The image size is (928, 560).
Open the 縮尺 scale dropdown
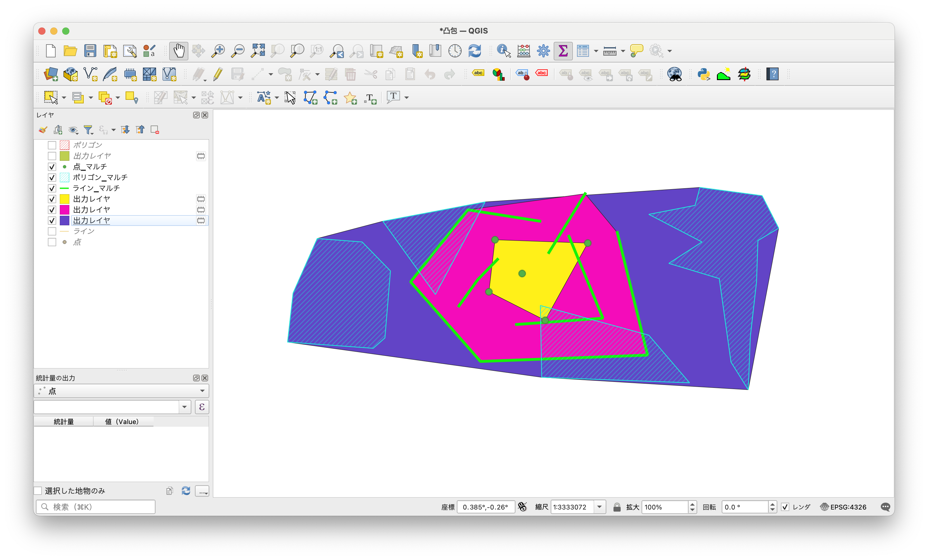coord(600,507)
